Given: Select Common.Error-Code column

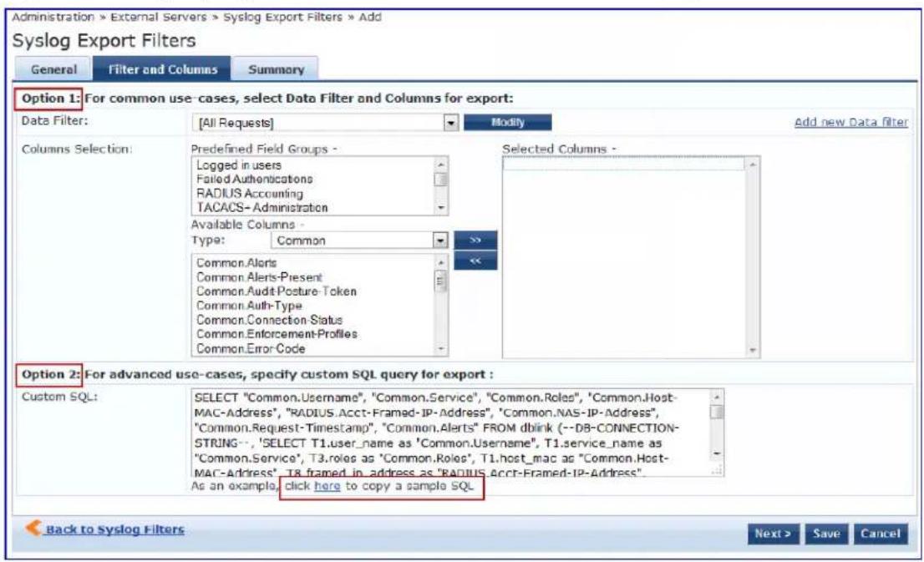Looking at the screenshot, I should [251, 349].
